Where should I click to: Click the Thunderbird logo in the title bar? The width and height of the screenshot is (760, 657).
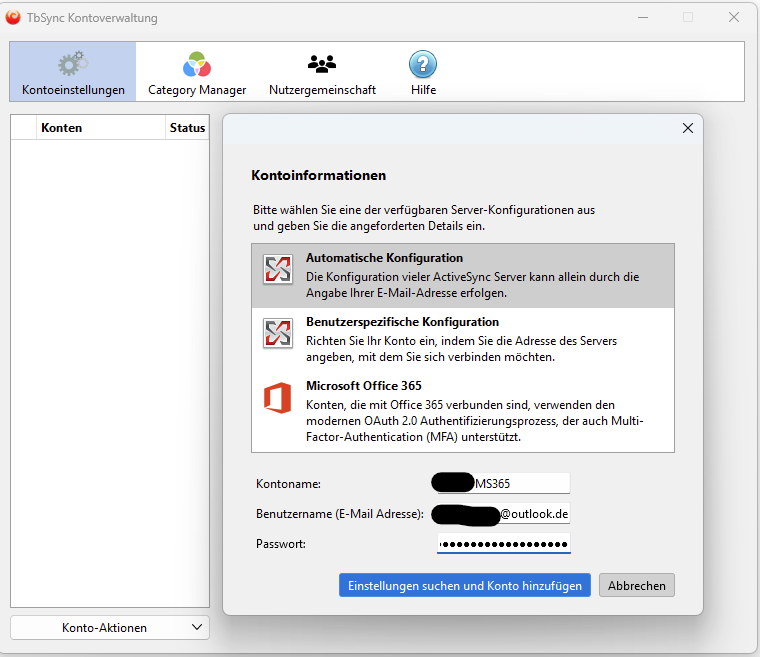click(13, 17)
